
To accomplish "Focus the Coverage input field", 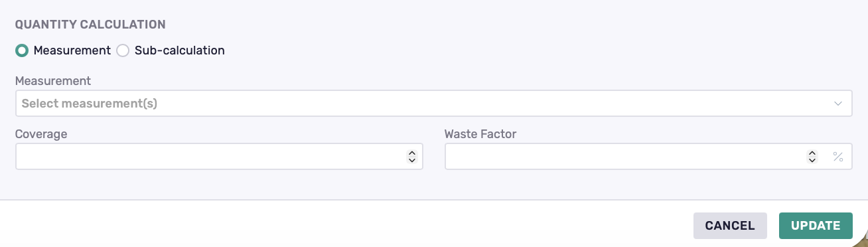I will coord(219,157).
